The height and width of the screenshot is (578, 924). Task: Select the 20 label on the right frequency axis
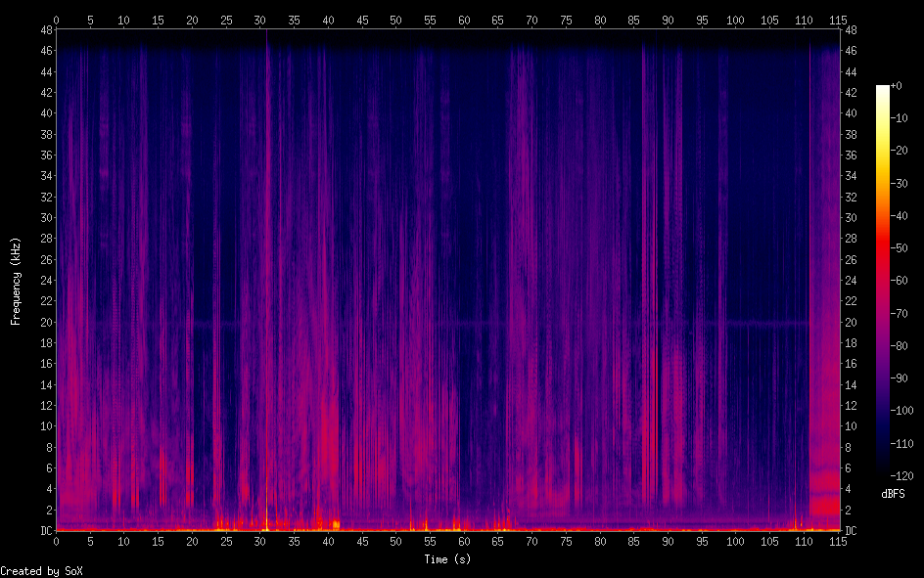[x=851, y=322]
